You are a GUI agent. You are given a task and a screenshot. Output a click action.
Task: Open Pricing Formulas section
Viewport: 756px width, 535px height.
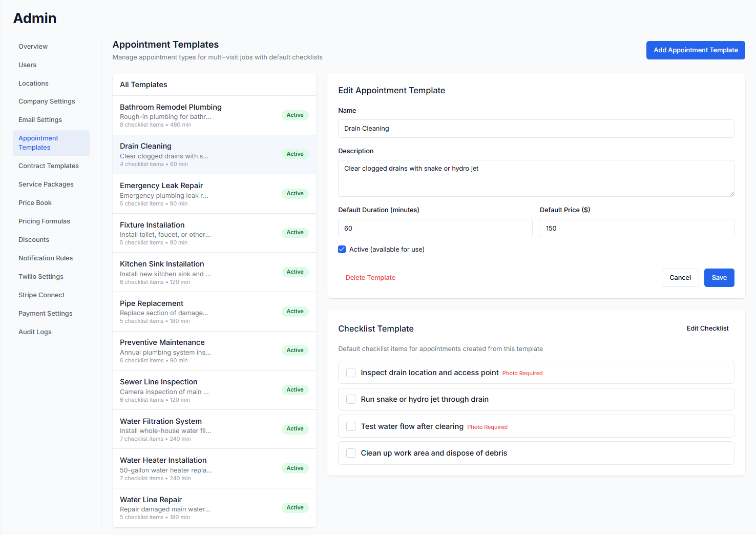pyautogui.click(x=51, y=221)
